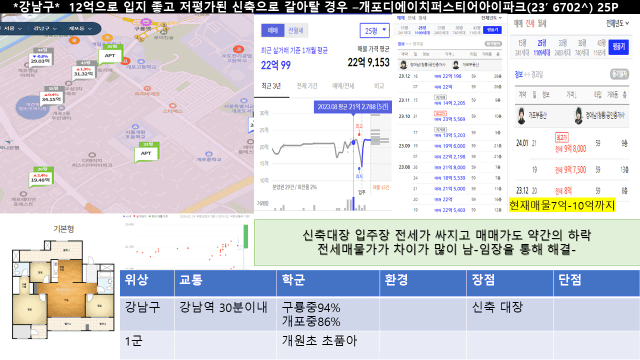Click the 디에이치퍼스티어아이파크 complex map pin
The width and height of the screenshot is (640, 360).
tap(92, 155)
